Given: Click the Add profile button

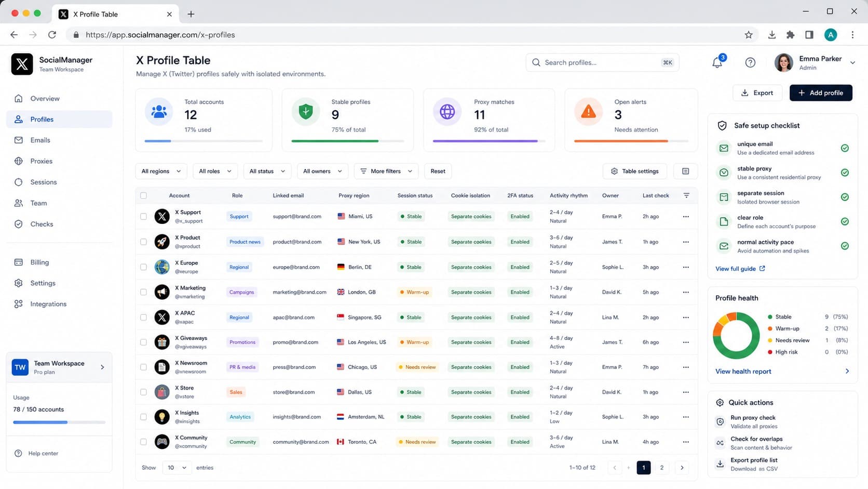Looking at the screenshot, I should [x=821, y=93].
